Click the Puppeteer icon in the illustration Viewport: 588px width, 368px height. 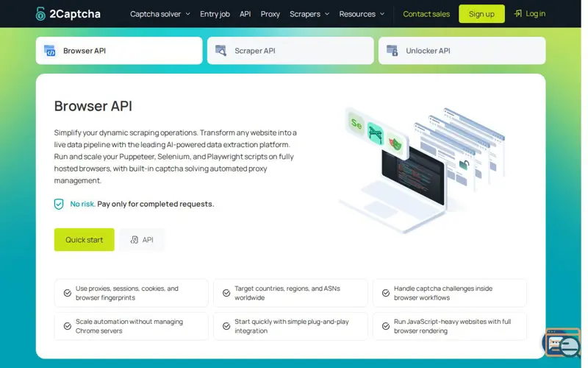[x=376, y=133]
